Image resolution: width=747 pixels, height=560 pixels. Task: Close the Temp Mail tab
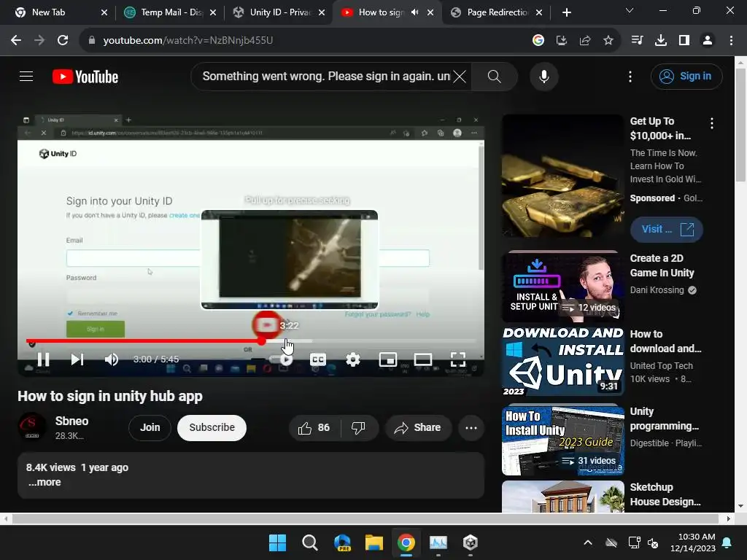tap(213, 12)
